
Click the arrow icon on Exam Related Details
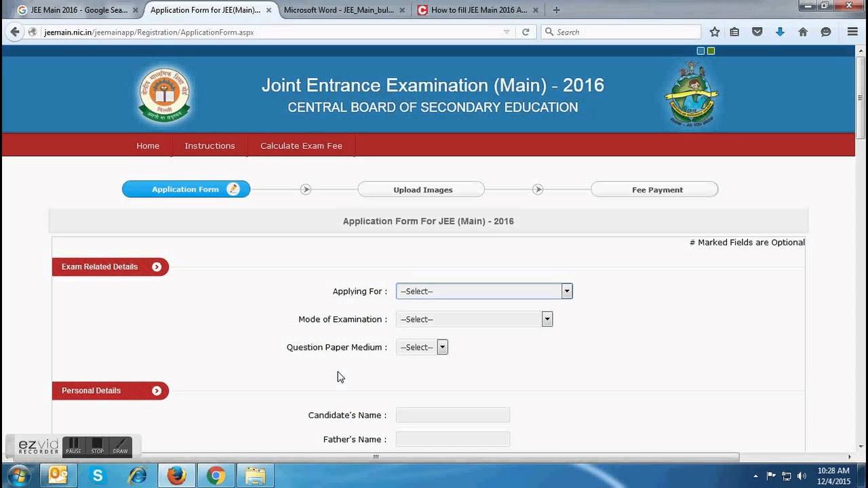pos(157,267)
